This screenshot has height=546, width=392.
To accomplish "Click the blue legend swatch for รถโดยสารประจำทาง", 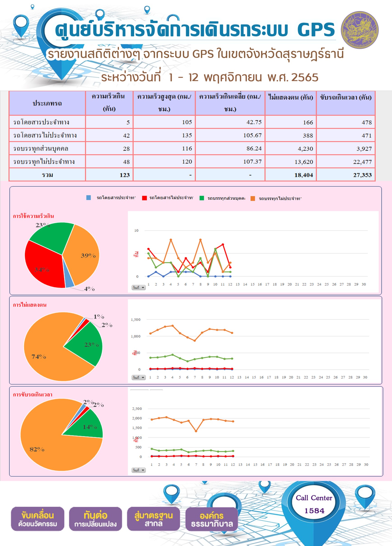I will (x=89, y=198).
